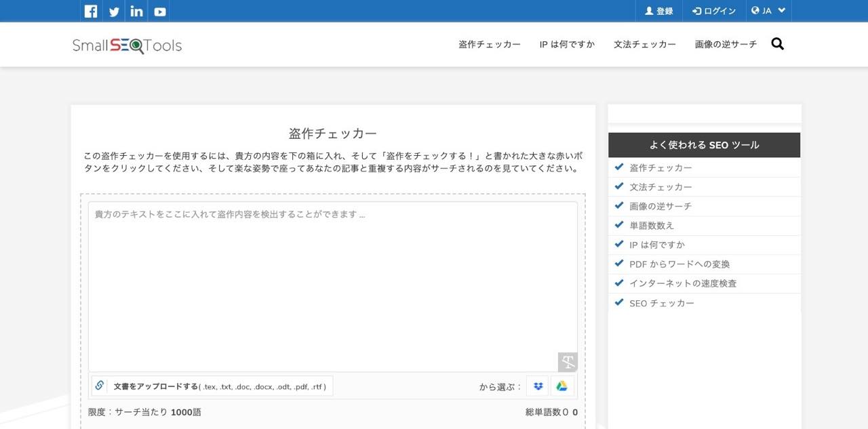
Task: Open the Facebook page icon
Action: coord(91,11)
